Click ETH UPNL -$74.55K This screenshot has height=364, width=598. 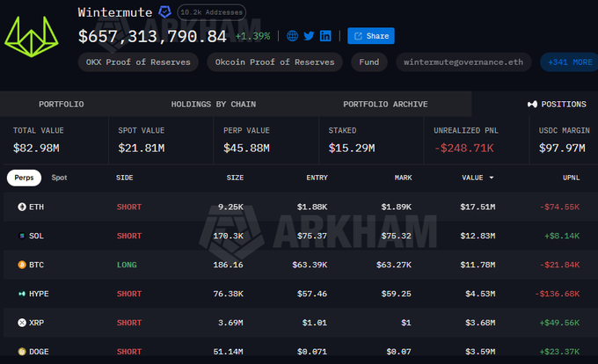coord(559,207)
